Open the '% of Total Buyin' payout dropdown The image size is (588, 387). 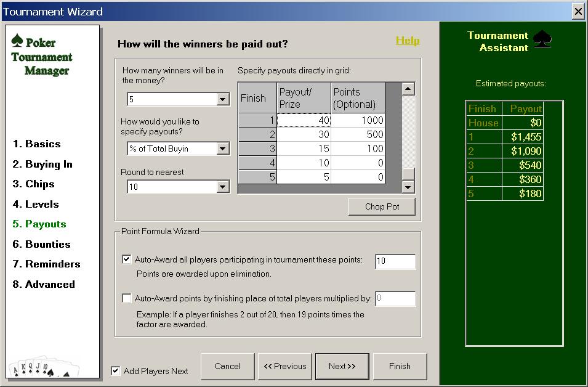[x=222, y=148]
